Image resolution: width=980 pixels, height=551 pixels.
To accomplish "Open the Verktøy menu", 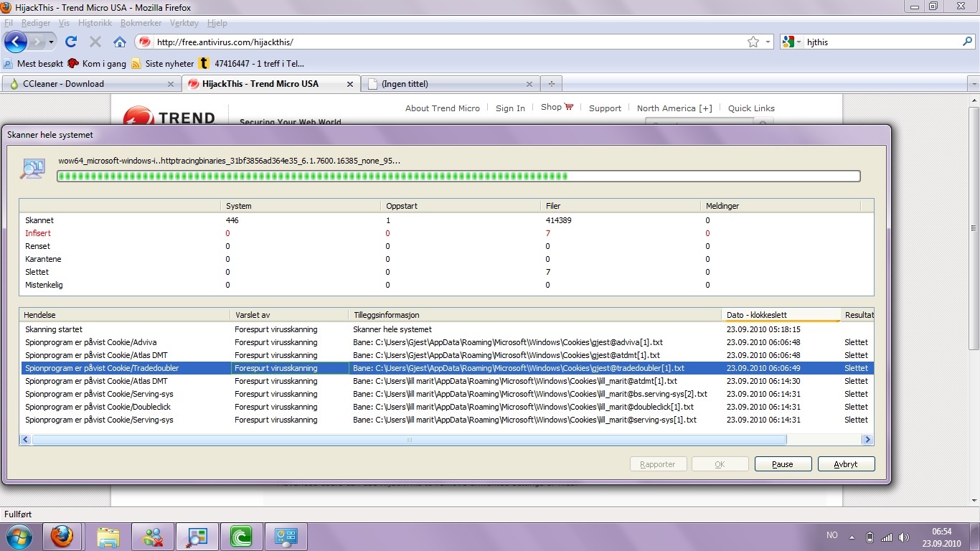I will point(184,23).
